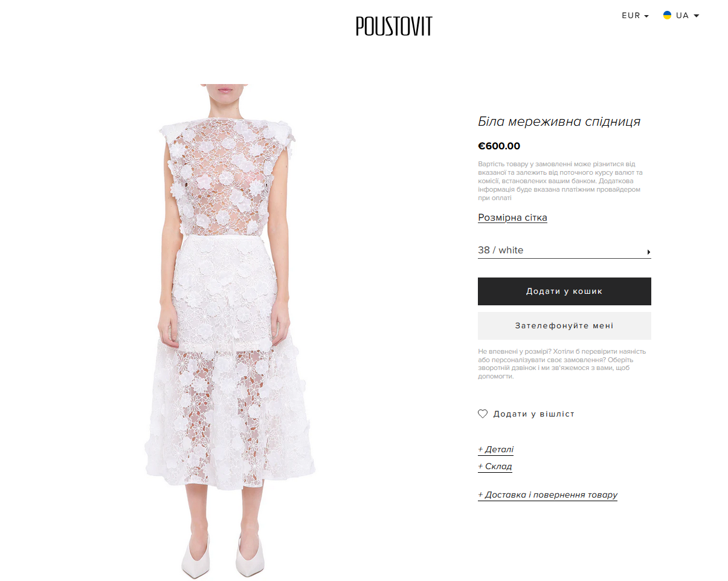The width and height of the screenshot is (728, 581).
Task: Request callback via Зателефонуйте мені button
Action: (x=564, y=326)
